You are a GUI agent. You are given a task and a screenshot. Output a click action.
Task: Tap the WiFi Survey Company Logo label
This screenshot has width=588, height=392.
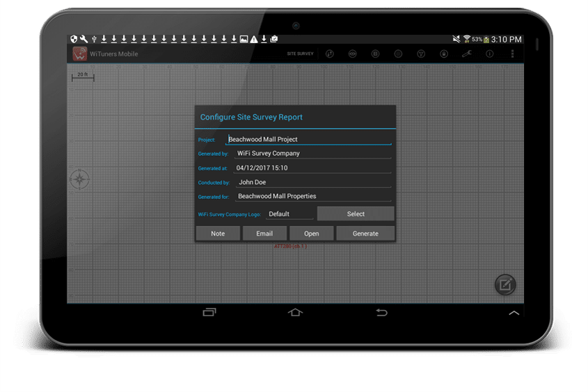(x=229, y=215)
